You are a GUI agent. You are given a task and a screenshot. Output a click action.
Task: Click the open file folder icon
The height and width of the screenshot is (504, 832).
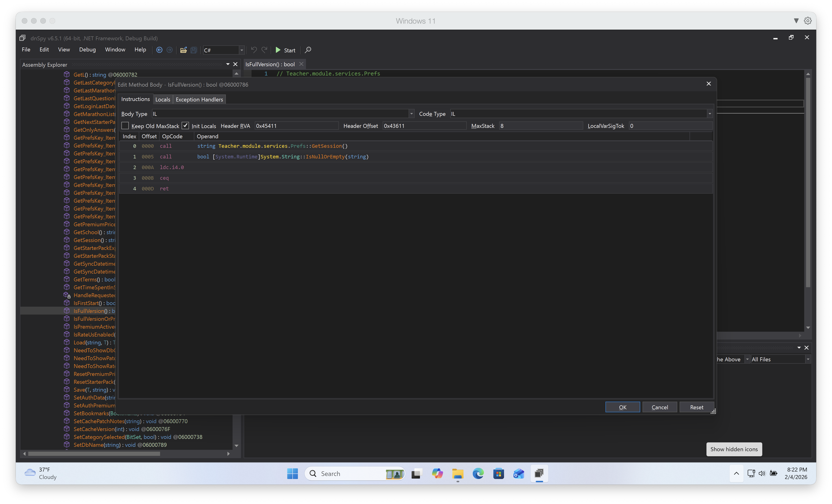pos(183,50)
